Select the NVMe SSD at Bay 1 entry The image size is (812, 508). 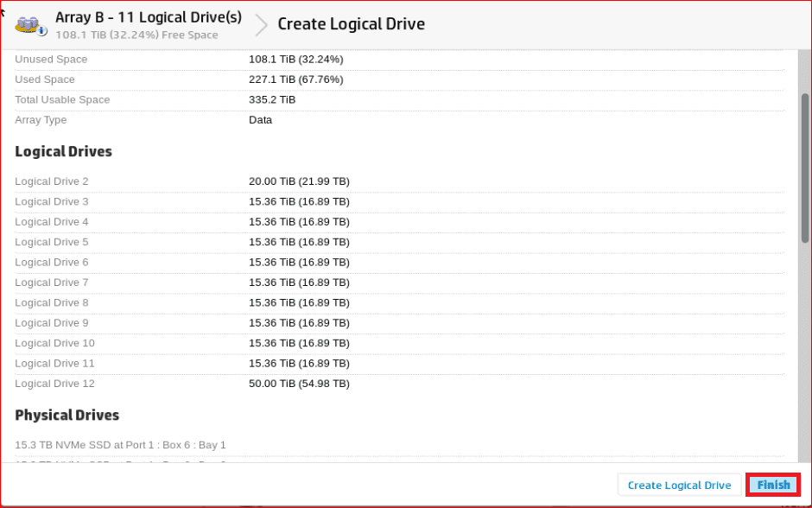coord(120,445)
